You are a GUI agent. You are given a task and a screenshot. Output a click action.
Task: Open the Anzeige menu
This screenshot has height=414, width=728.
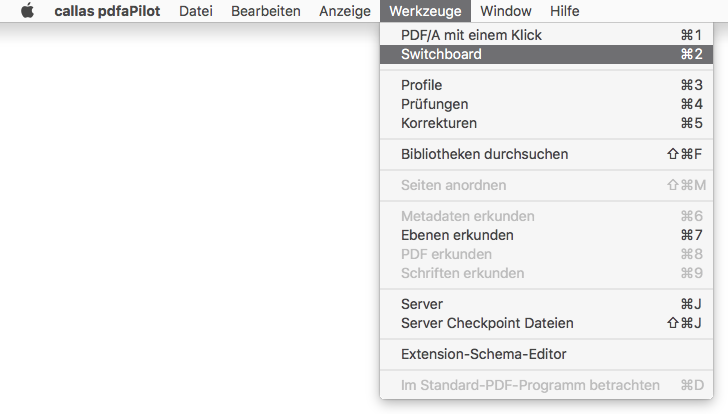click(345, 11)
